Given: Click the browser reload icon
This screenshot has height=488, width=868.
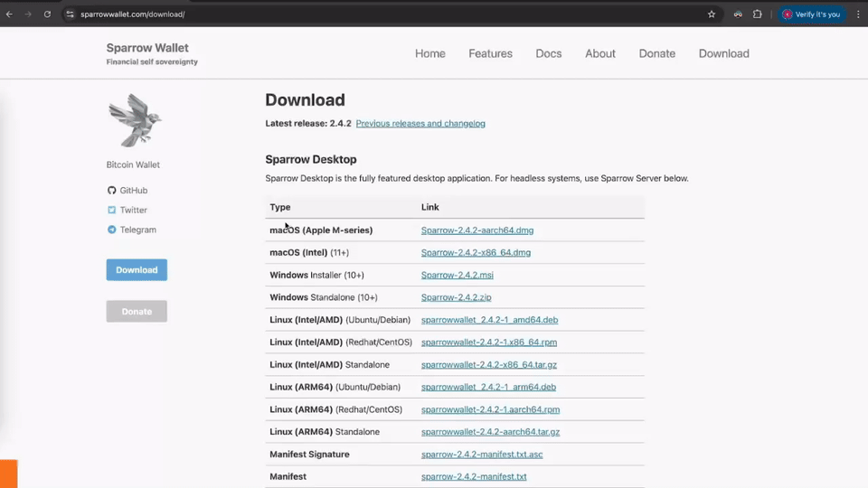Looking at the screenshot, I should 47,14.
